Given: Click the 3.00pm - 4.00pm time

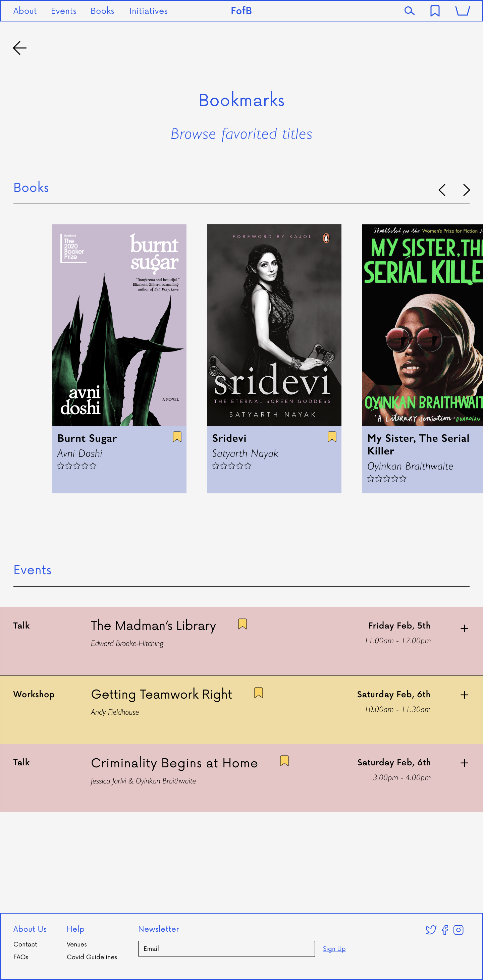Looking at the screenshot, I should point(402,778).
